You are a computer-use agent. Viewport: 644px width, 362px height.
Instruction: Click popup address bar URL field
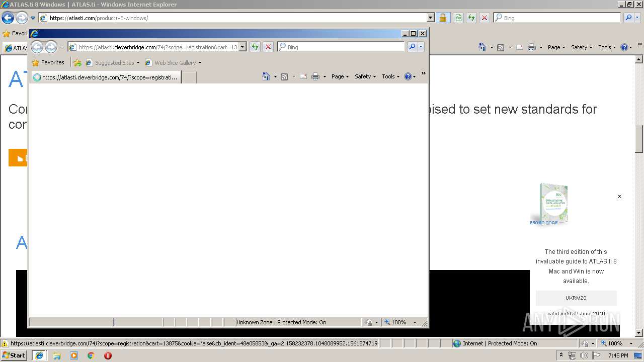[157, 47]
